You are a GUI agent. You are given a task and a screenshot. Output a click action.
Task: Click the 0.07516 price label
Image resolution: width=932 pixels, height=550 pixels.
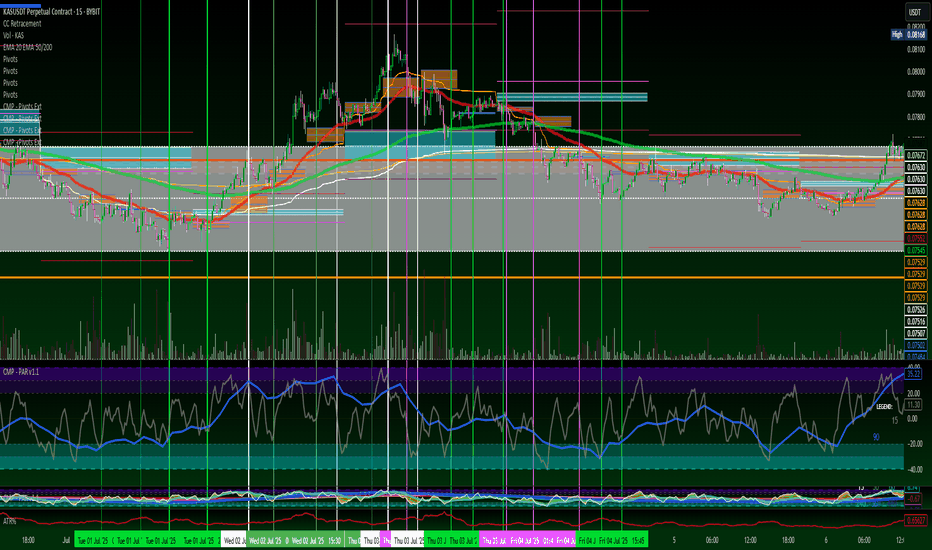point(916,322)
